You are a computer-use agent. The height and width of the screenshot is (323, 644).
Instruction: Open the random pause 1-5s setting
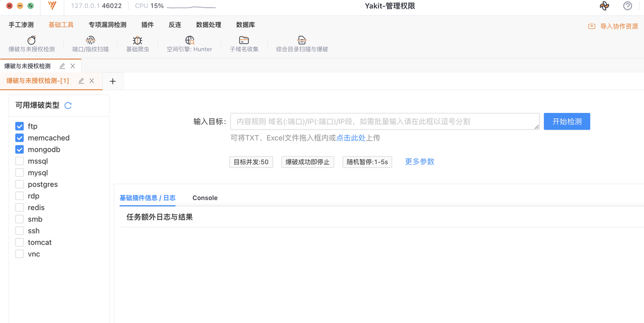coord(367,162)
